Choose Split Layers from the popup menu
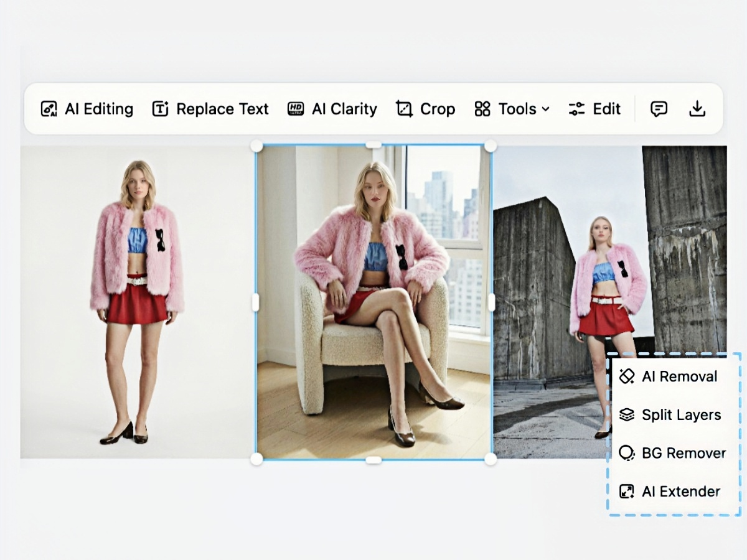747x560 pixels. pyautogui.click(x=682, y=414)
